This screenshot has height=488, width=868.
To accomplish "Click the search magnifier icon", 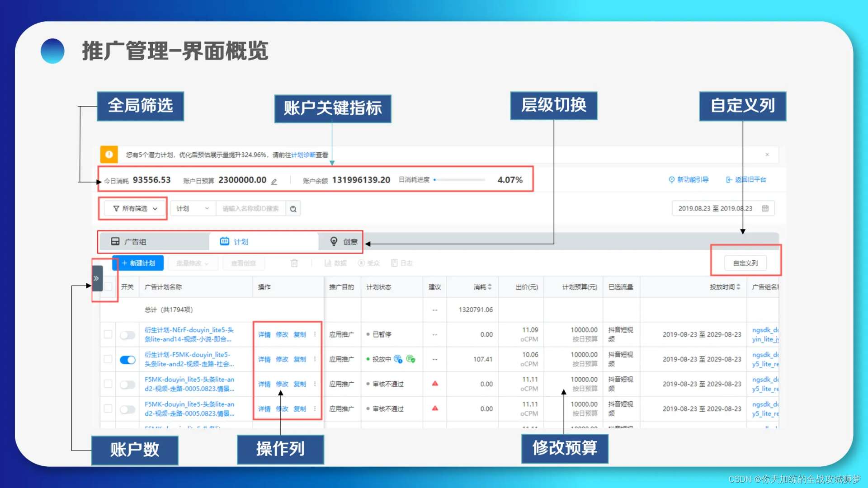I will [x=293, y=209].
